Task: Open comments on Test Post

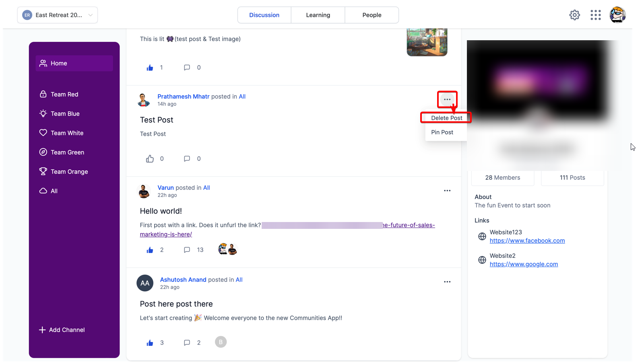Action: click(187, 158)
